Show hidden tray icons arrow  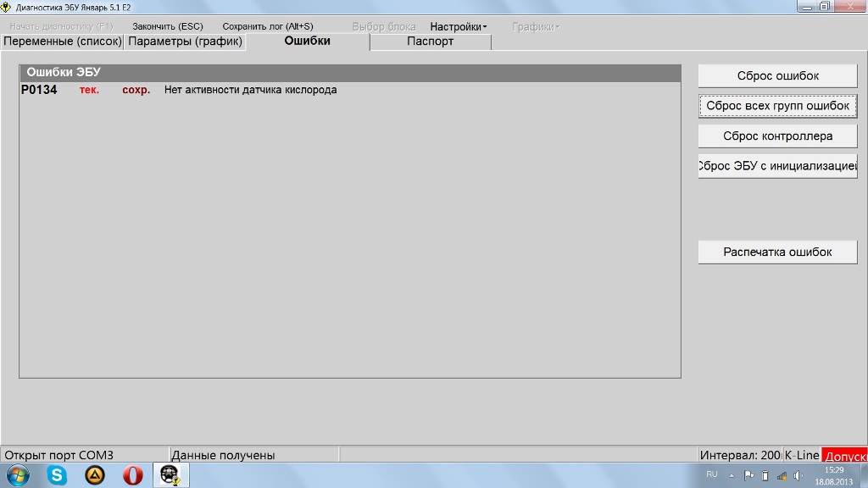pos(732,475)
